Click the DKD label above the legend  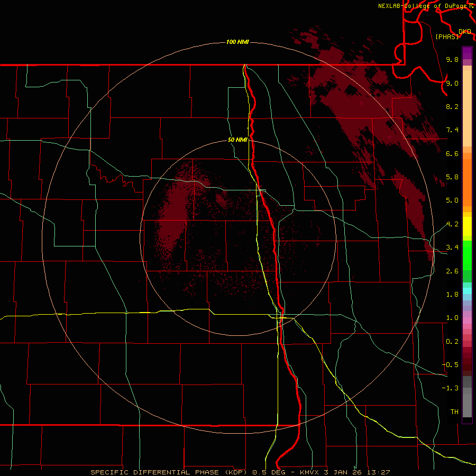tap(465, 32)
